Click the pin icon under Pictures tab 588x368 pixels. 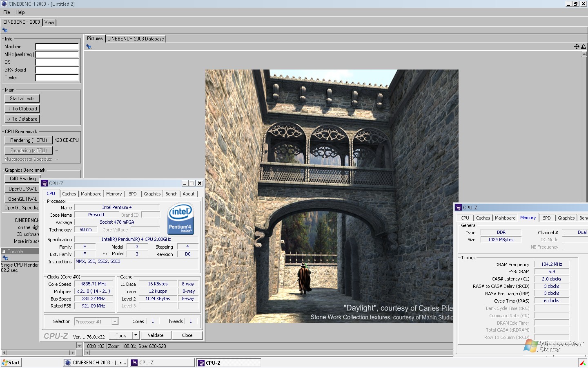[89, 47]
